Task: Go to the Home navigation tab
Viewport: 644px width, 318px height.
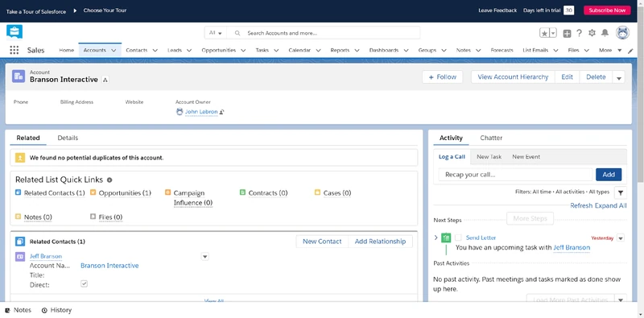Action: point(67,50)
